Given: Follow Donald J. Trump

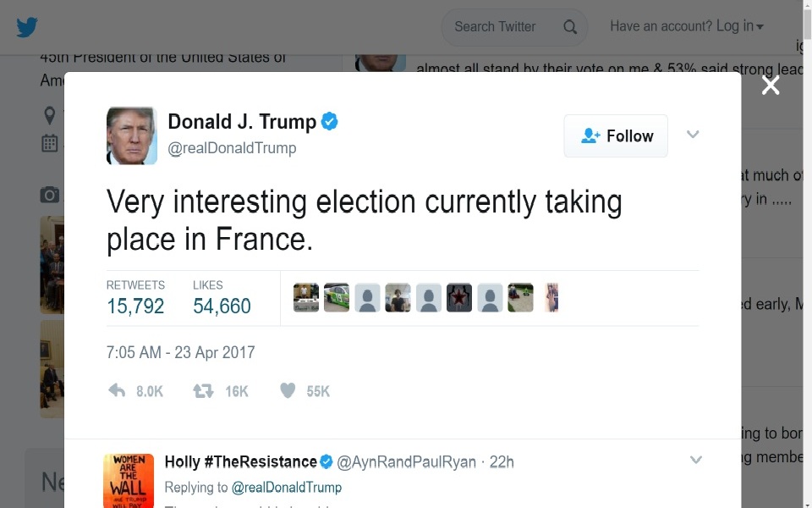Looking at the screenshot, I should tap(616, 135).
